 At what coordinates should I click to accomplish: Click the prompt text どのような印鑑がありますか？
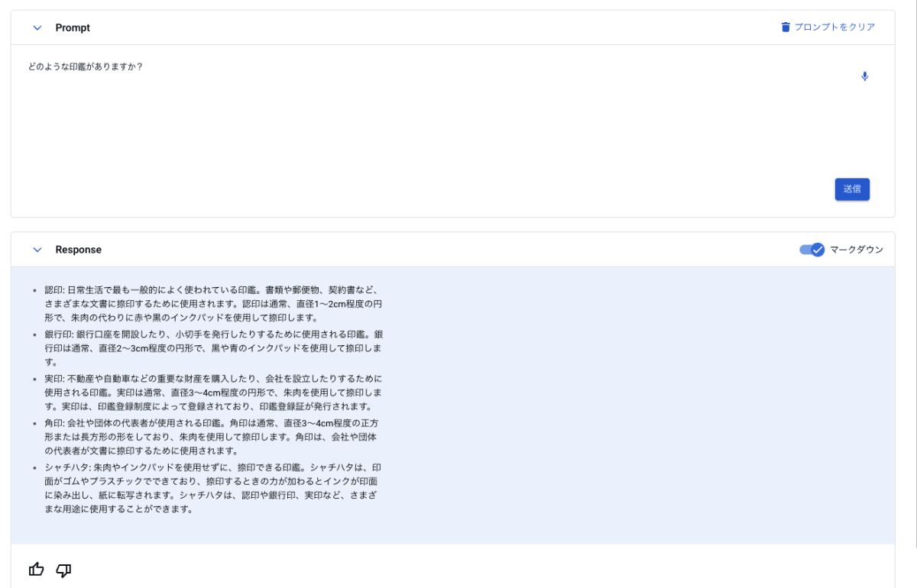[x=86, y=66]
